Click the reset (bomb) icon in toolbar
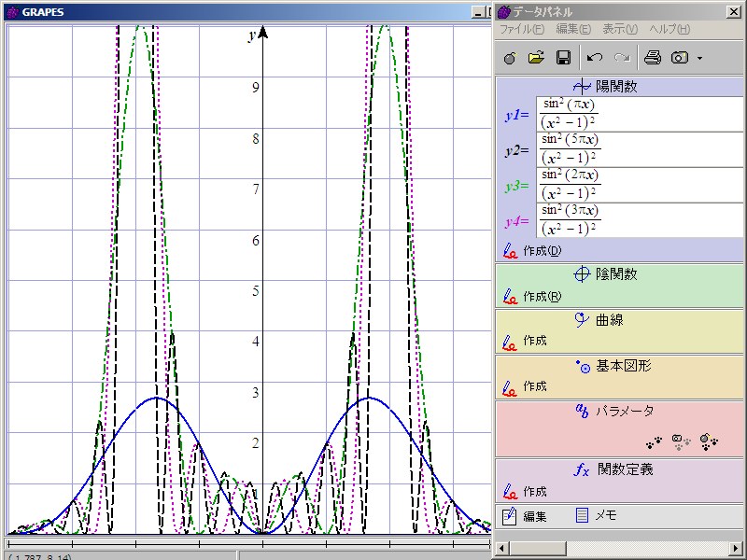This screenshot has height=560, width=747. click(509, 58)
